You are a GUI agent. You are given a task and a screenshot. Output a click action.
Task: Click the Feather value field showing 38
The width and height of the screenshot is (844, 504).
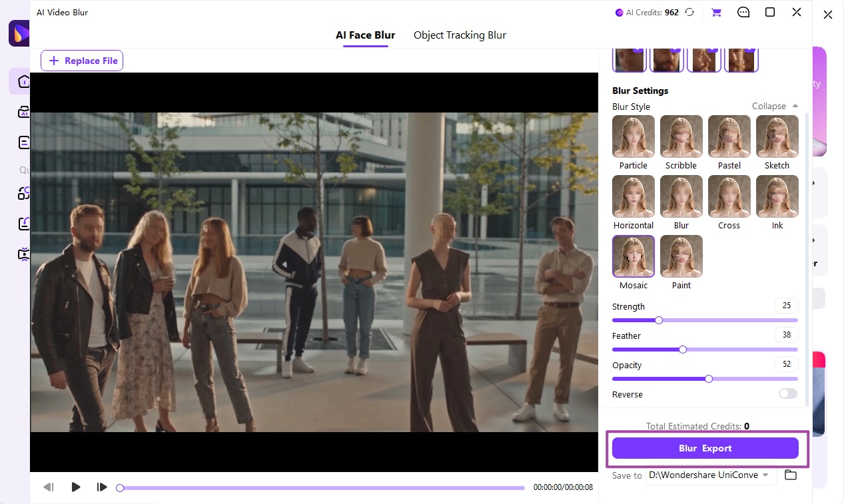tap(787, 335)
